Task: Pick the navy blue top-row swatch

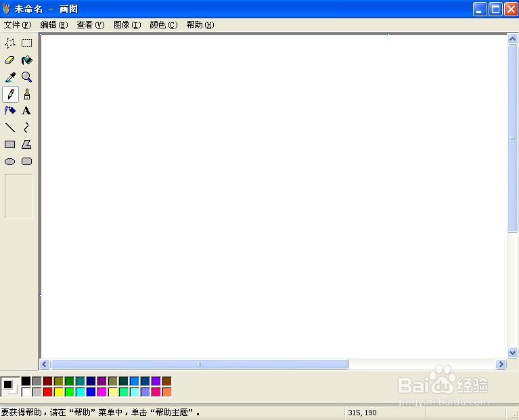Action: (91, 381)
